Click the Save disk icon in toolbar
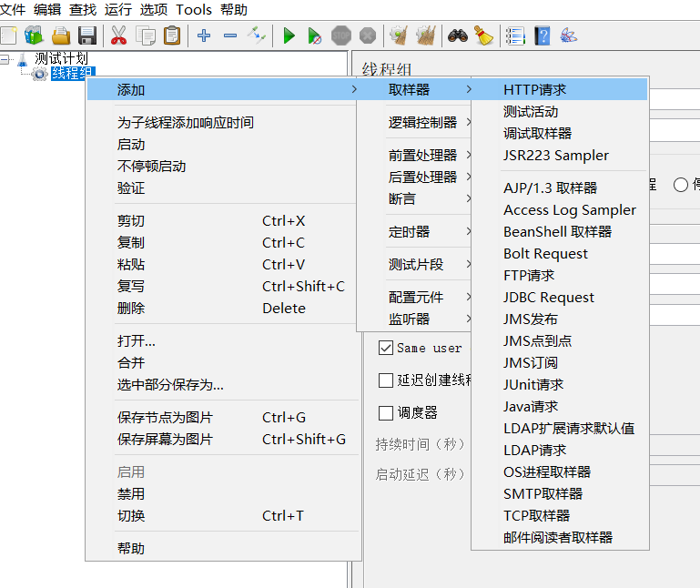The height and width of the screenshot is (588, 700). 87,35
